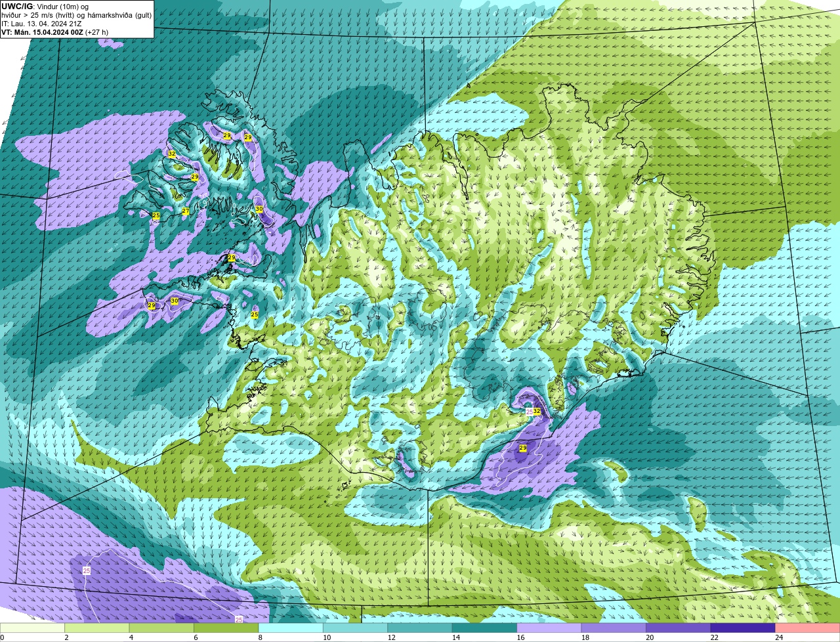Viewport: 840px width, 642px height.
Task: Click the yellow 29 label off the south coast
Action: 523,448
